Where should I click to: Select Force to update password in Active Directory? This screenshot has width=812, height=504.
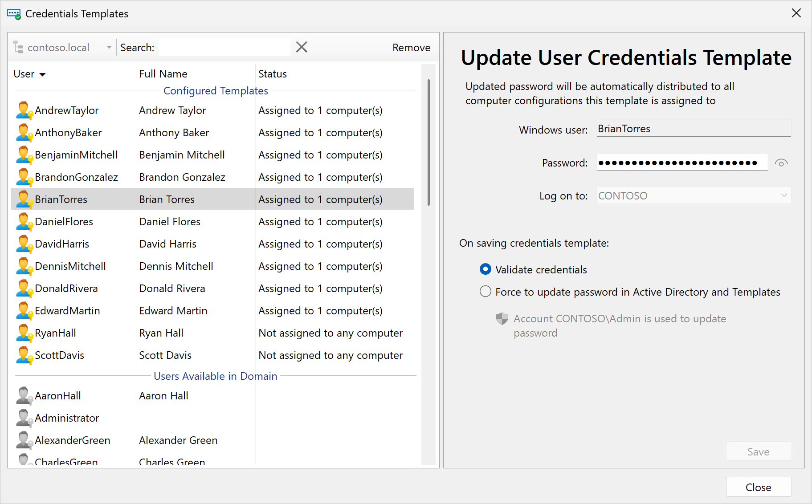tap(485, 292)
